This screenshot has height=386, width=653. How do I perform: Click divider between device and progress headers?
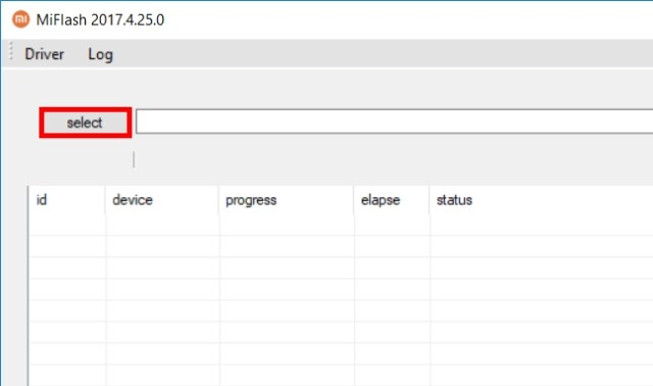point(219,200)
